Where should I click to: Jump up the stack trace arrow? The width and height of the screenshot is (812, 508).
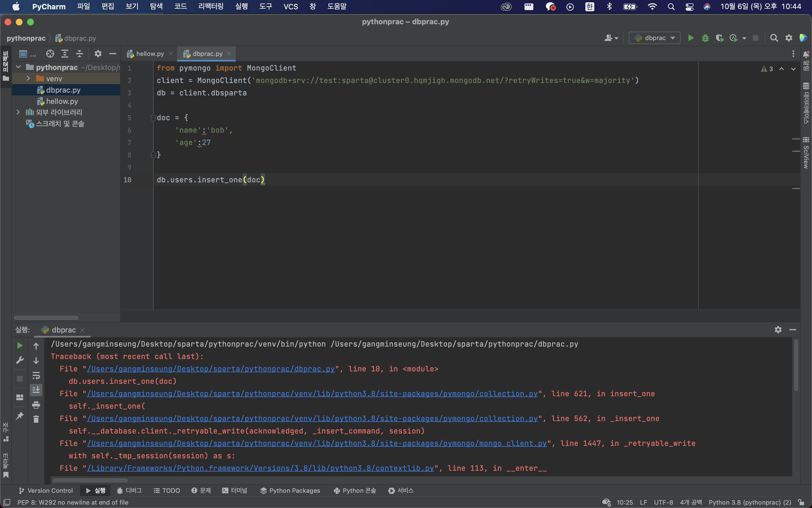[x=36, y=346]
